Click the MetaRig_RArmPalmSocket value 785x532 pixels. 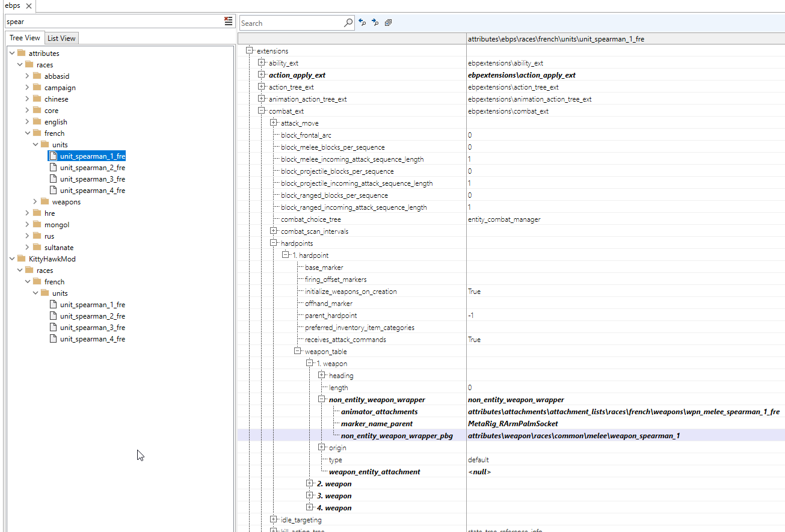pyautogui.click(x=513, y=424)
